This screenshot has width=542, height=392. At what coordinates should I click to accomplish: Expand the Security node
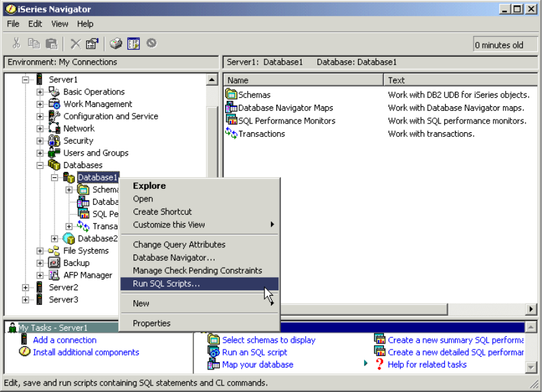(x=40, y=141)
